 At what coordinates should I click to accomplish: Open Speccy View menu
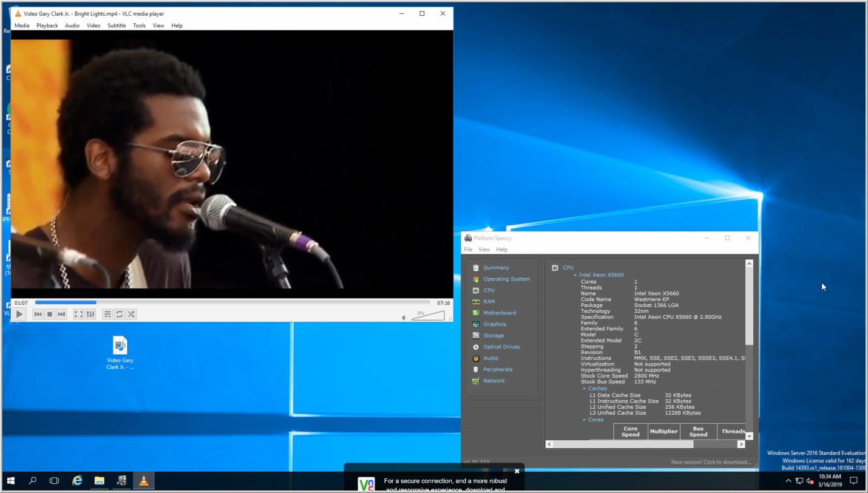click(x=484, y=250)
